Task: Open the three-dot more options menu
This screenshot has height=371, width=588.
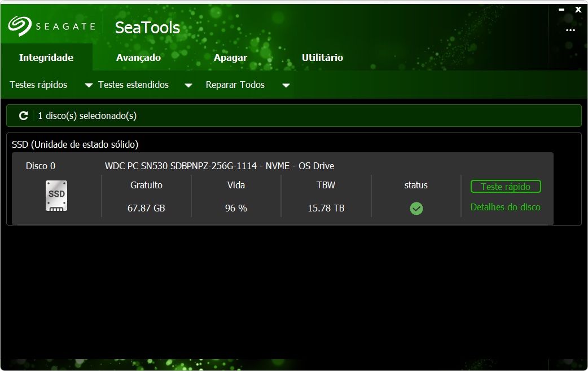Action: 570,30
